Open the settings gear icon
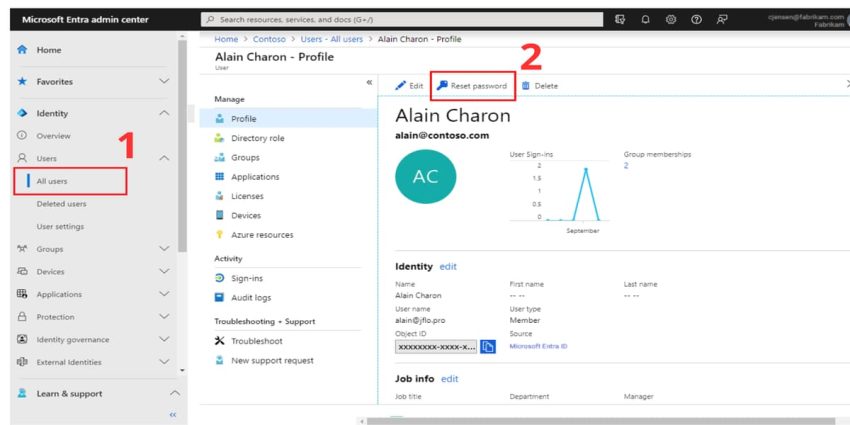Image resolution: width=850 pixels, height=425 pixels. (671, 20)
